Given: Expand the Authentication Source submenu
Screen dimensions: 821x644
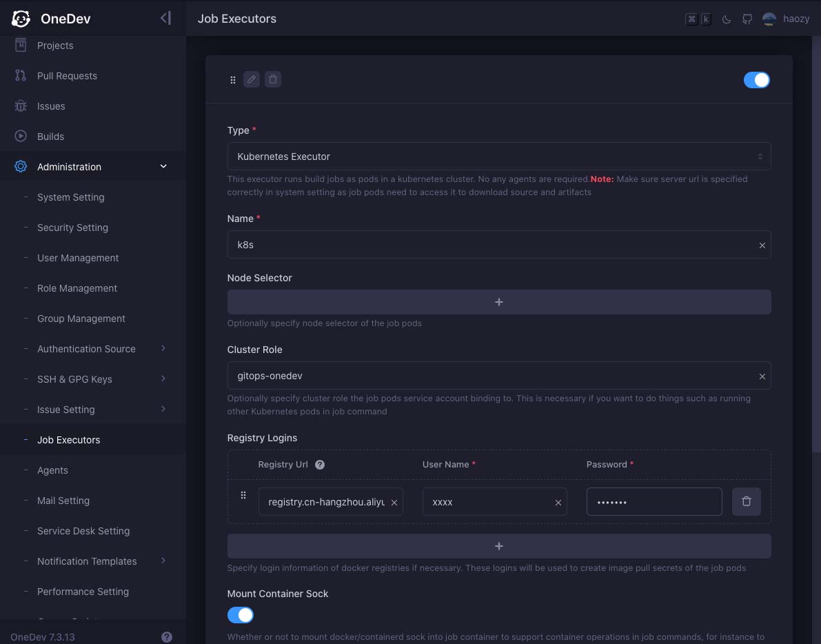Looking at the screenshot, I should click(x=163, y=348).
